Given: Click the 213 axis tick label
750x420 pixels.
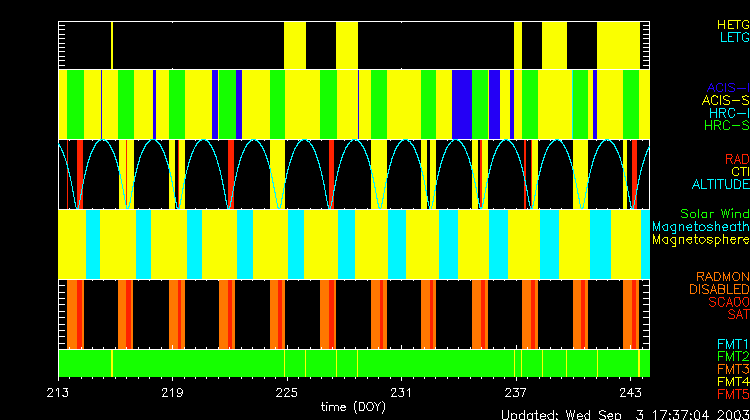Looking at the screenshot, I should point(58,393).
